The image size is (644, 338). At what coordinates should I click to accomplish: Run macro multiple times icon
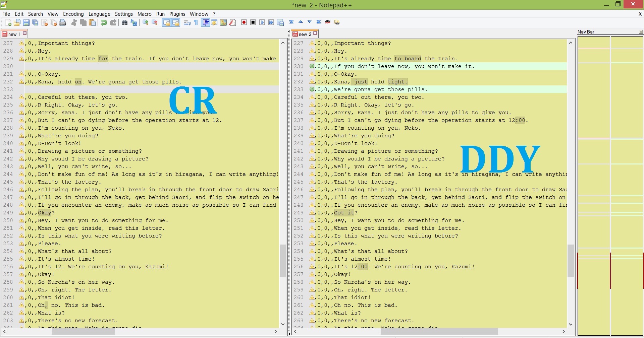271,22
